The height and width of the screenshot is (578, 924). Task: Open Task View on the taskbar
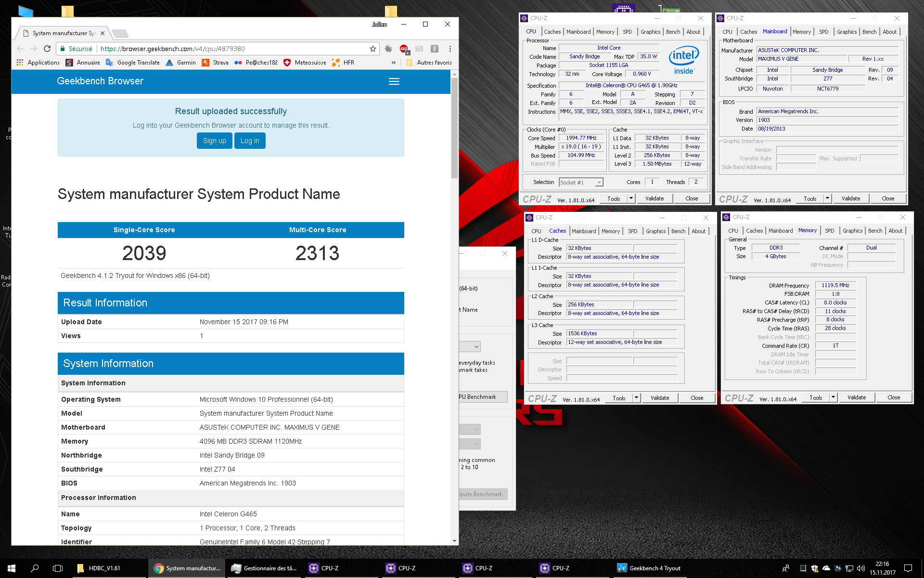tap(58, 568)
